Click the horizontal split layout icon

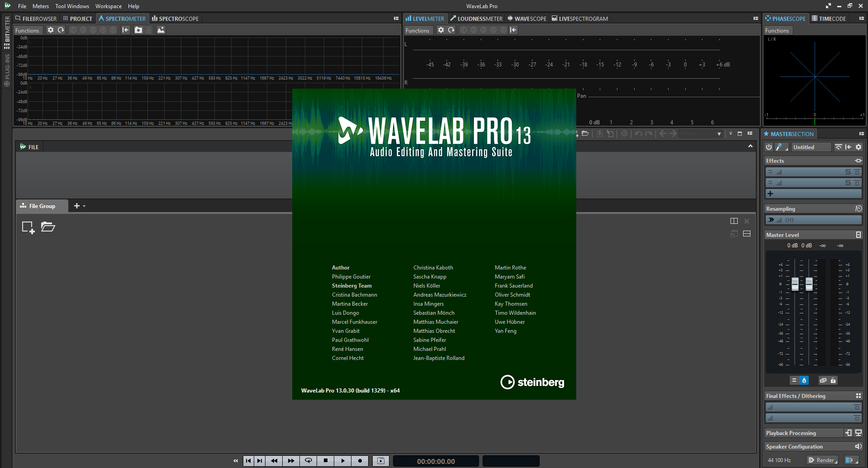(747, 234)
